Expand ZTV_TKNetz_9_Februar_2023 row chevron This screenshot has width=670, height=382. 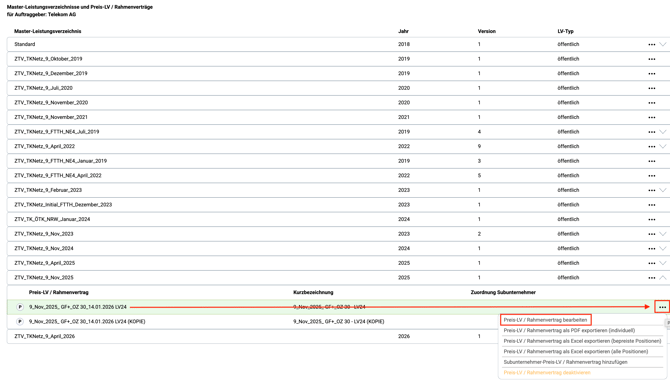point(663,190)
